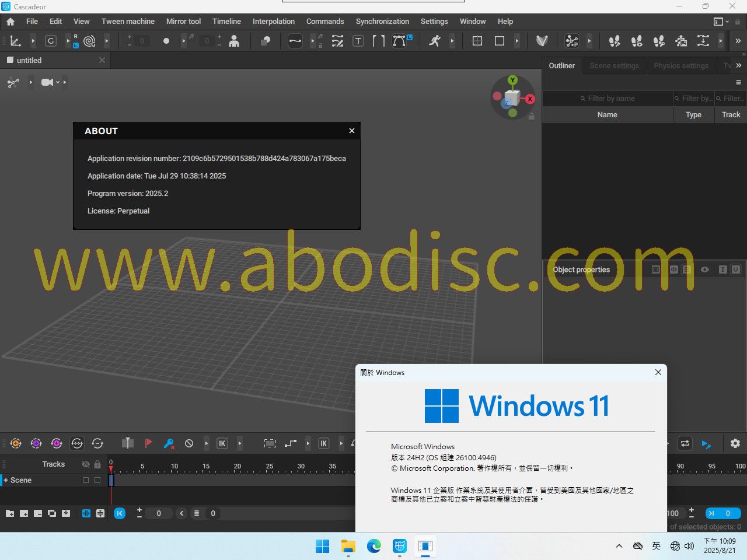The width and height of the screenshot is (747, 560).
Task: Click the white dot keyframe toolbar icon
Action: point(166,41)
